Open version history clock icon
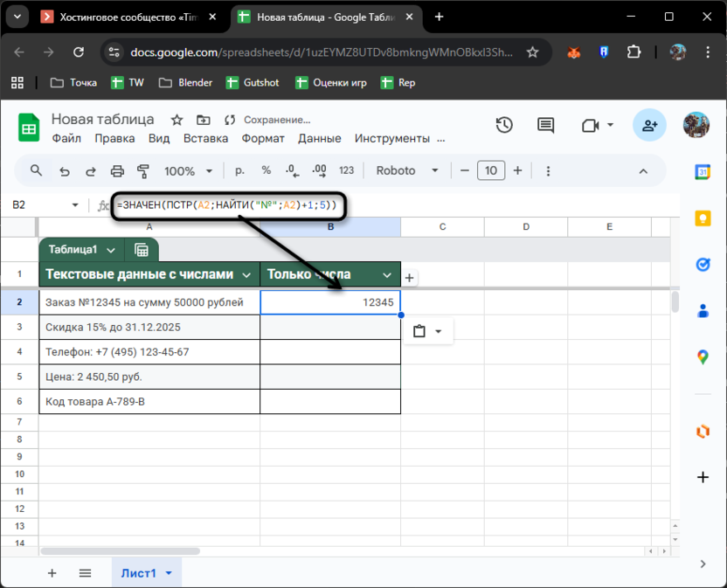 (x=504, y=126)
